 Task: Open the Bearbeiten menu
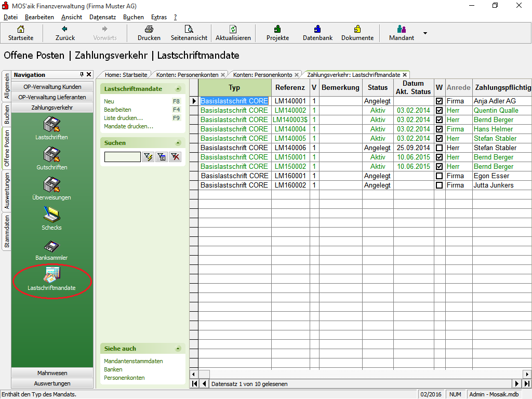39,17
